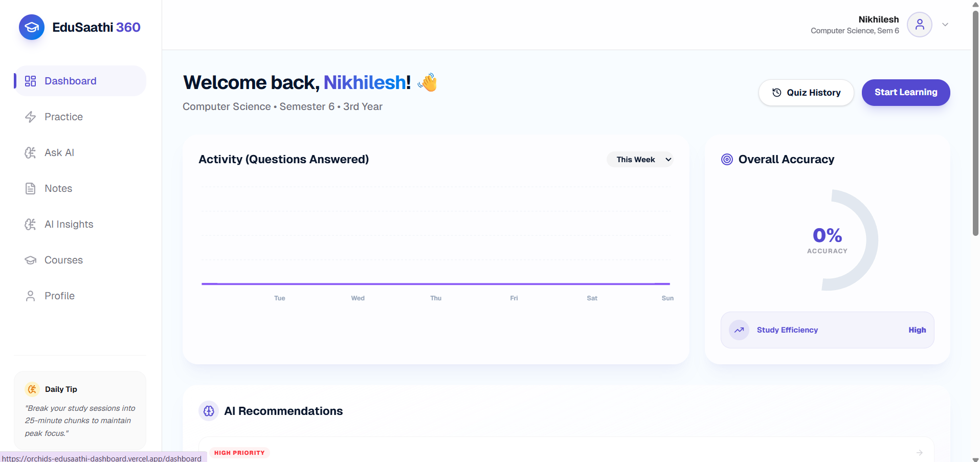This screenshot has width=980, height=462.
Task: Click the Ask AI brain icon
Action: [x=31, y=152]
